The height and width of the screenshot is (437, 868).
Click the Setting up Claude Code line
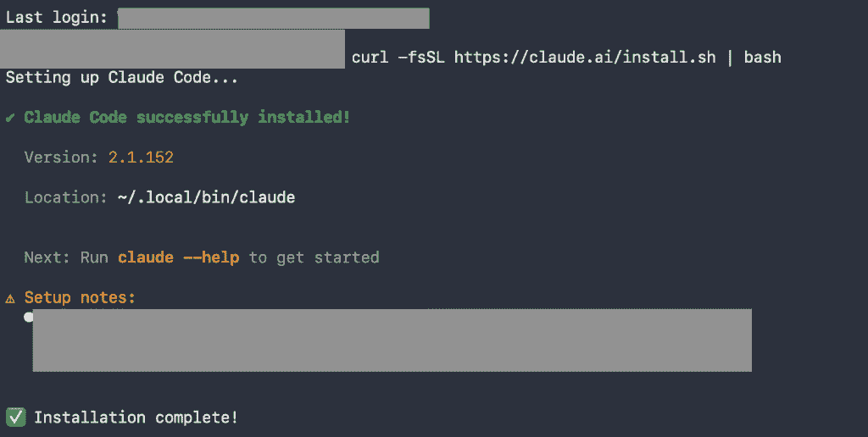(x=121, y=77)
